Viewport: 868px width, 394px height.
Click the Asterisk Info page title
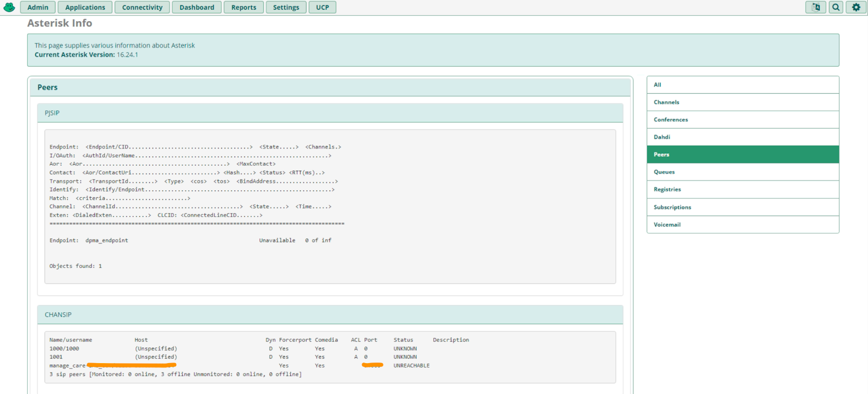click(60, 23)
